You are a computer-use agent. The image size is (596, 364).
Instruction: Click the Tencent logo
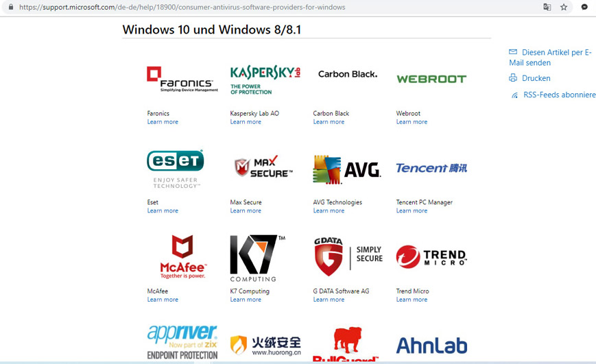[x=431, y=168]
